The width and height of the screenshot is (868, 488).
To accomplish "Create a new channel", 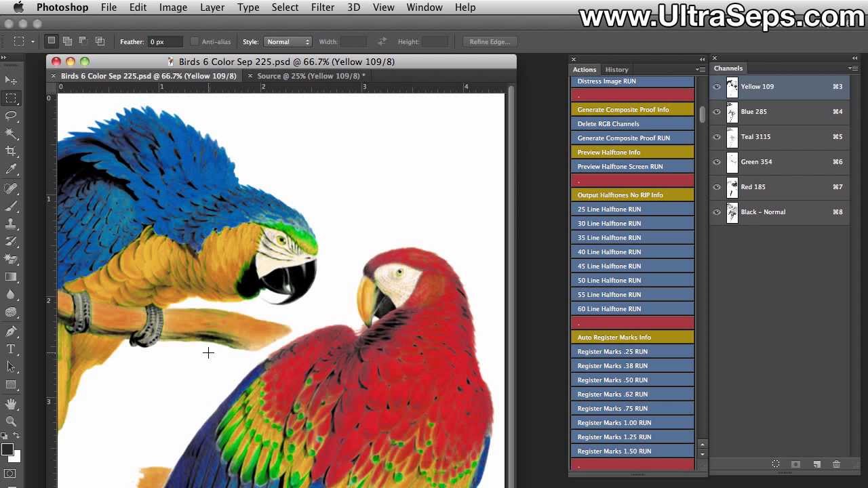I will [816, 464].
